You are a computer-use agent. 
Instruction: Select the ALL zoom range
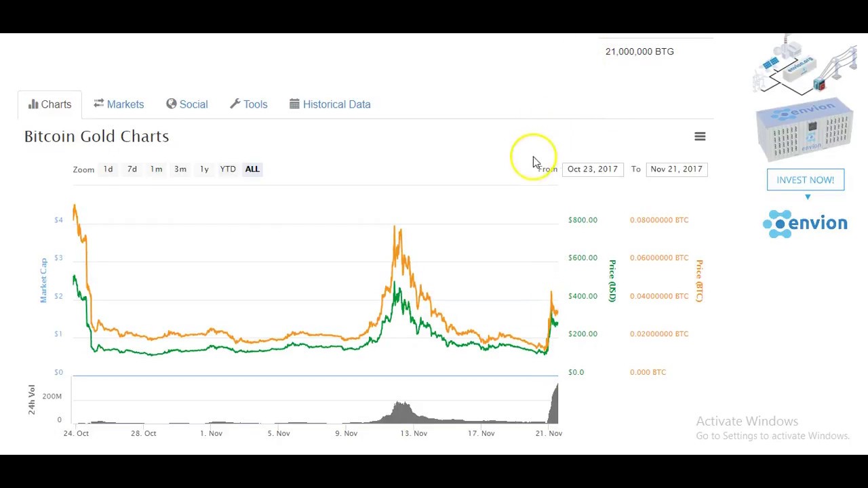(252, 169)
